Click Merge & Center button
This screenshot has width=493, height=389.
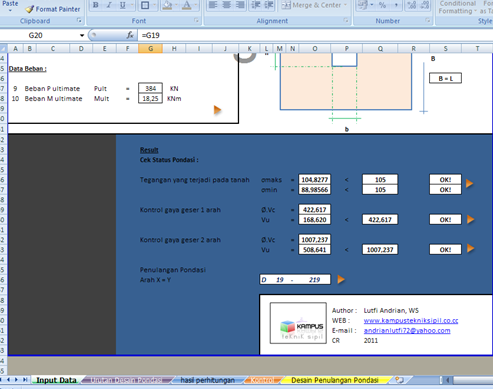tap(311, 5)
